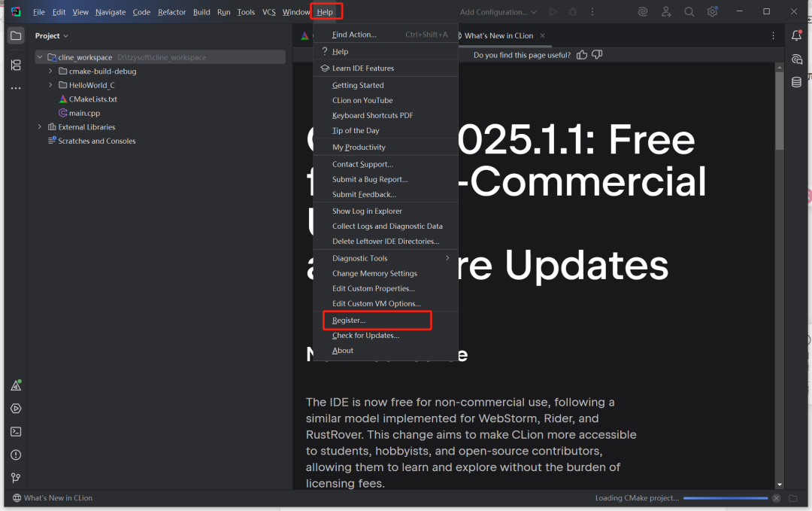Viewport: 812px width, 511px height.
Task: Select Delete Leftover IDE Directories...
Action: point(385,242)
